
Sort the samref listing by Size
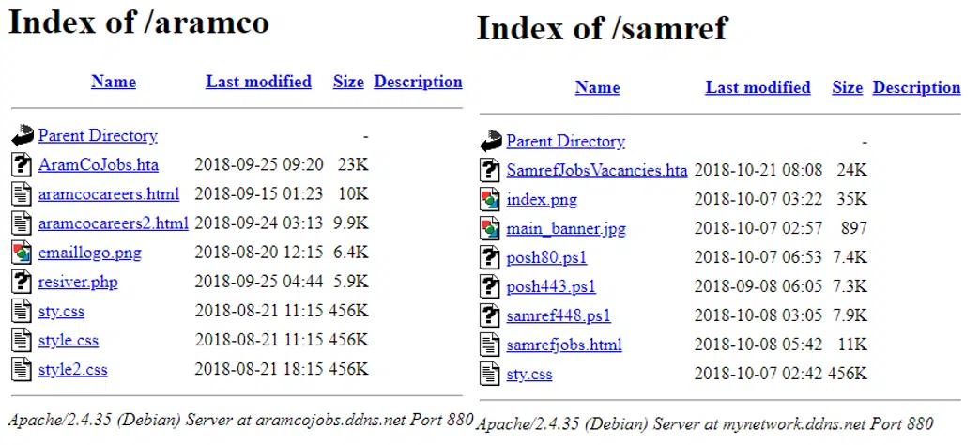pyautogui.click(x=848, y=87)
